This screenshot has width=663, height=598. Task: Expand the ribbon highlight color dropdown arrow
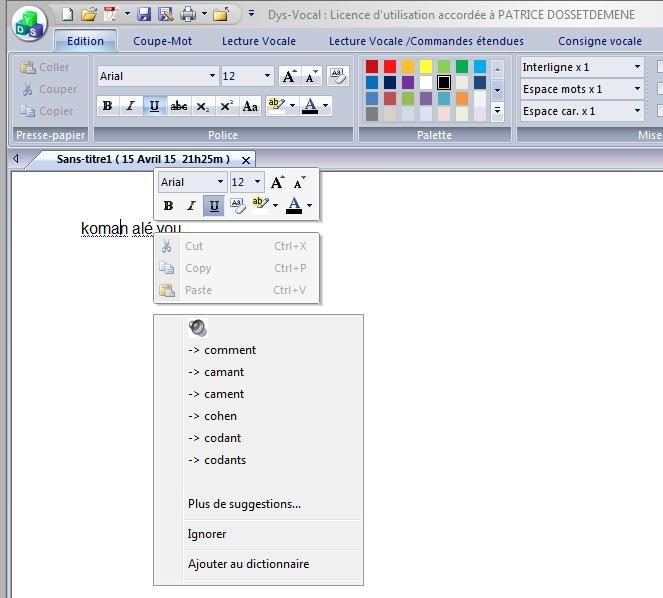(293, 106)
